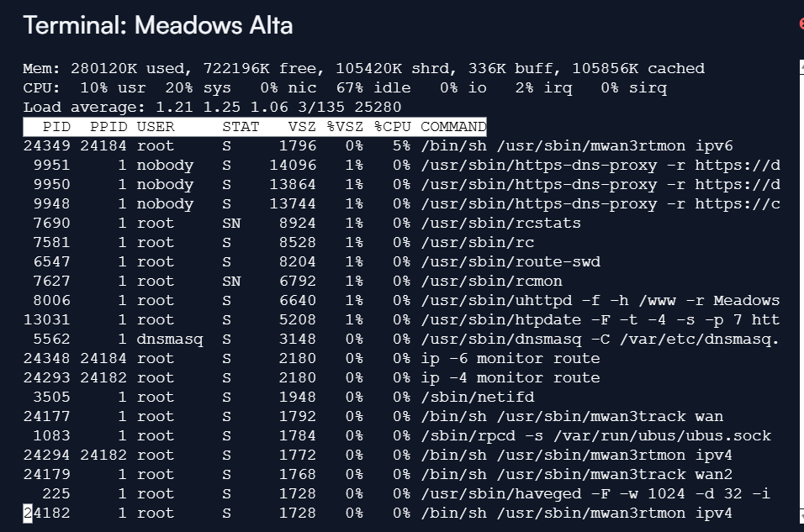Click the Terminal: Meadows Alta title
This screenshot has width=804, height=532.
tap(158, 25)
